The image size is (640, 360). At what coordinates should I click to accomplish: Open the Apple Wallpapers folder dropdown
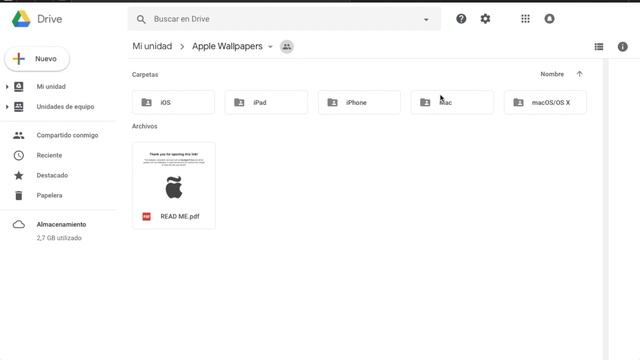click(x=270, y=47)
